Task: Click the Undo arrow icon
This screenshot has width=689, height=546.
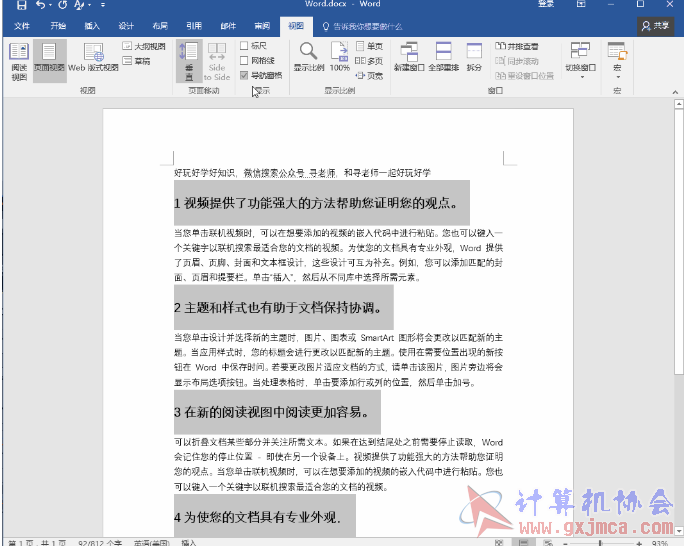Action: click(40, 4)
